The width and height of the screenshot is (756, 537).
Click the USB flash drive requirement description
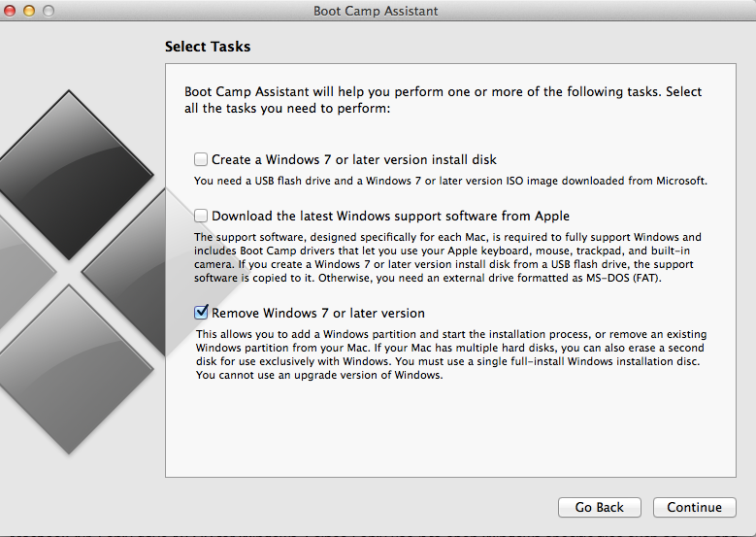pos(450,180)
